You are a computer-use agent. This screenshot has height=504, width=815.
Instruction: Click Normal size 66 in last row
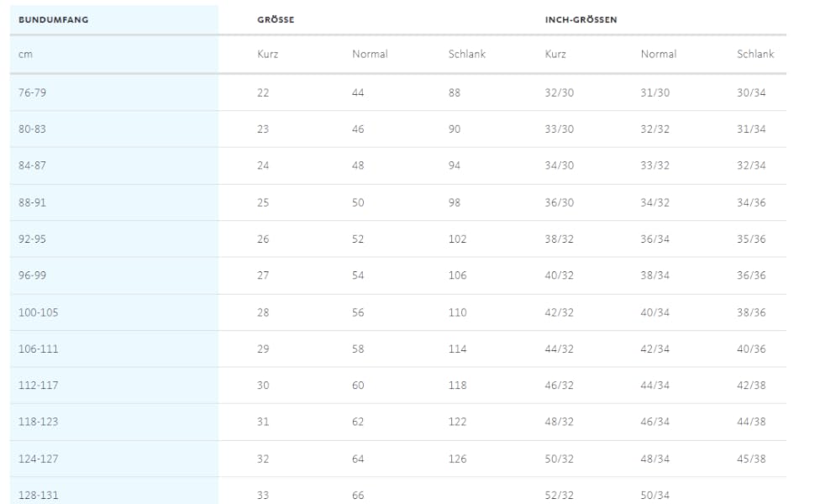coord(358,496)
